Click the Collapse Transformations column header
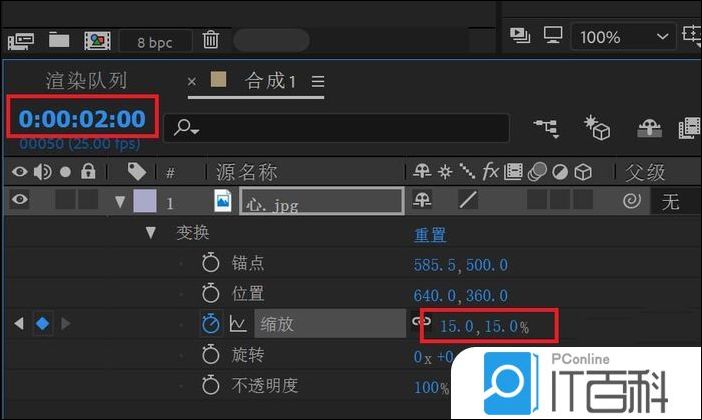 [x=445, y=172]
